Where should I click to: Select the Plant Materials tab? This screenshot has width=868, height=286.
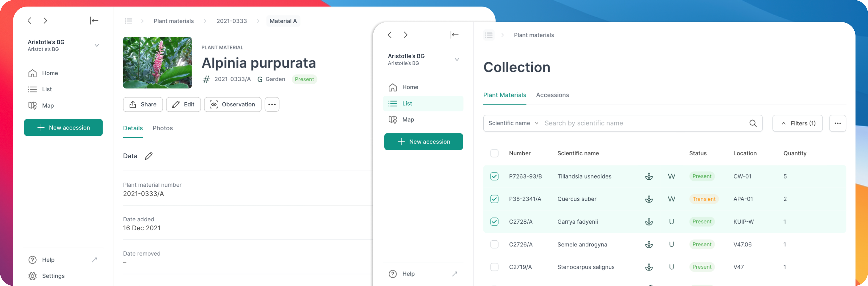point(504,95)
